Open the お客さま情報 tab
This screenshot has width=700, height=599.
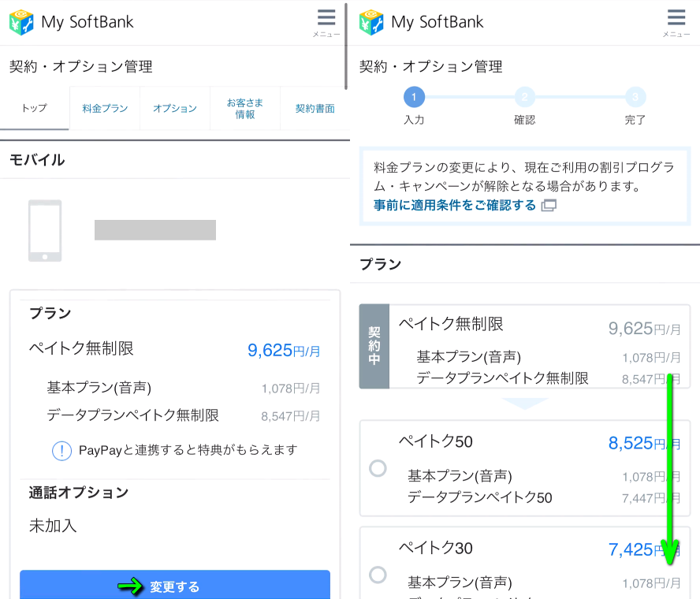click(x=245, y=109)
